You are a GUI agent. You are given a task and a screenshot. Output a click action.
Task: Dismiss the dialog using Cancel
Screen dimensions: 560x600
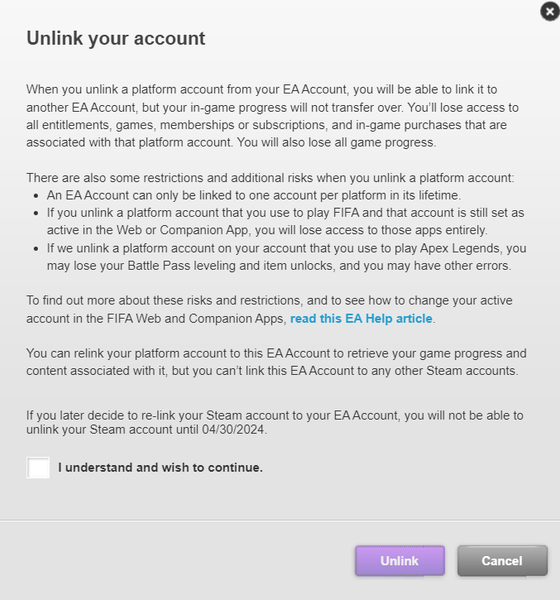pyautogui.click(x=502, y=561)
